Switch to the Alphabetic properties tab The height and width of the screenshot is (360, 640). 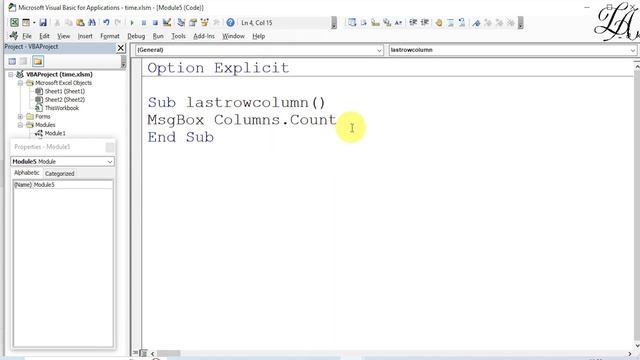click(x=27, y=173)
